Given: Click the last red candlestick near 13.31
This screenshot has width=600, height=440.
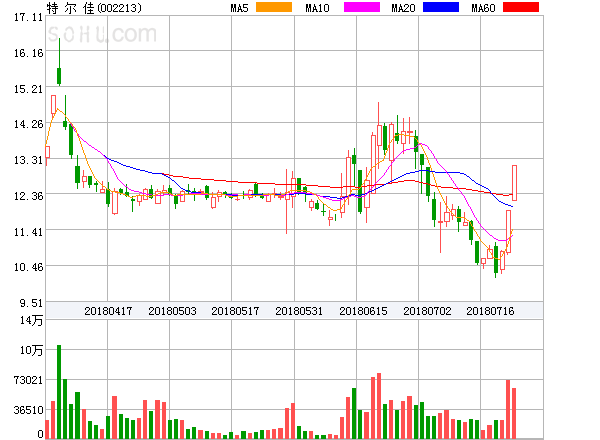Looking at the screenshot, I should point(515,183).
